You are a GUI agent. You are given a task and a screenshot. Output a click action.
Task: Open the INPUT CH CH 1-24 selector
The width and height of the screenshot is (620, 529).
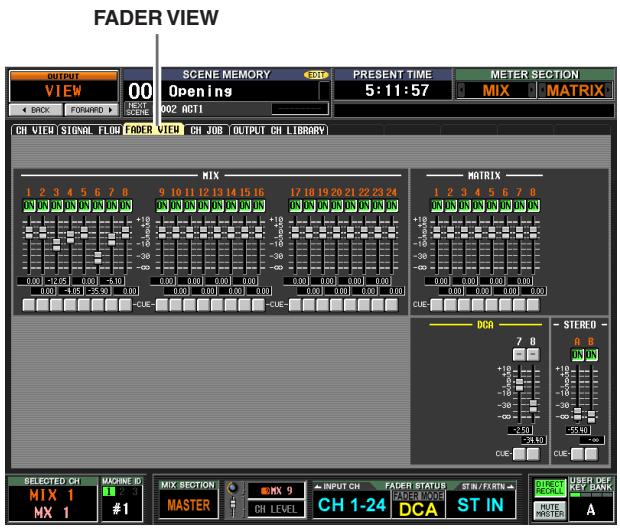tap(352, 505)
